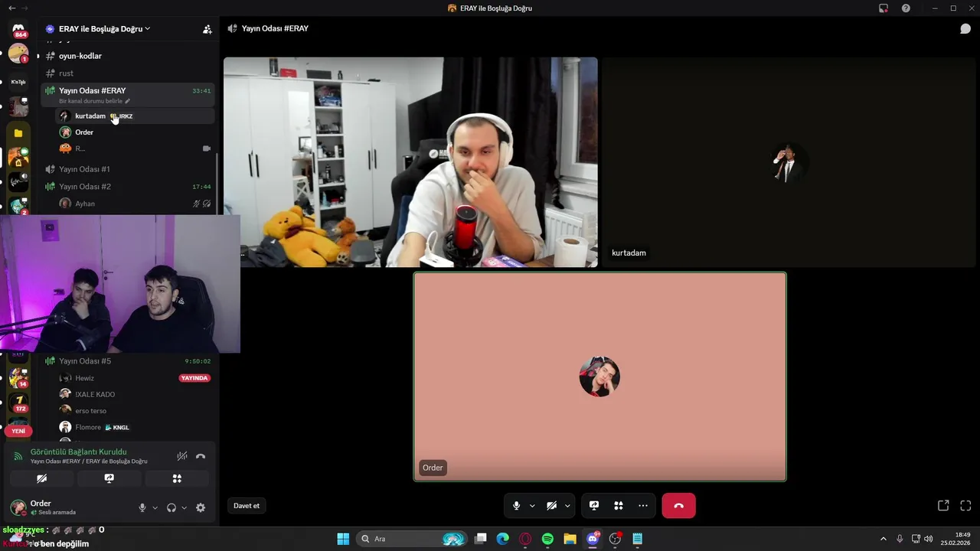Viewport: 980px width, 551px height.
Task: Click the camera icon next to user R...
Action: pyautogui.click(x=206, y=148)
